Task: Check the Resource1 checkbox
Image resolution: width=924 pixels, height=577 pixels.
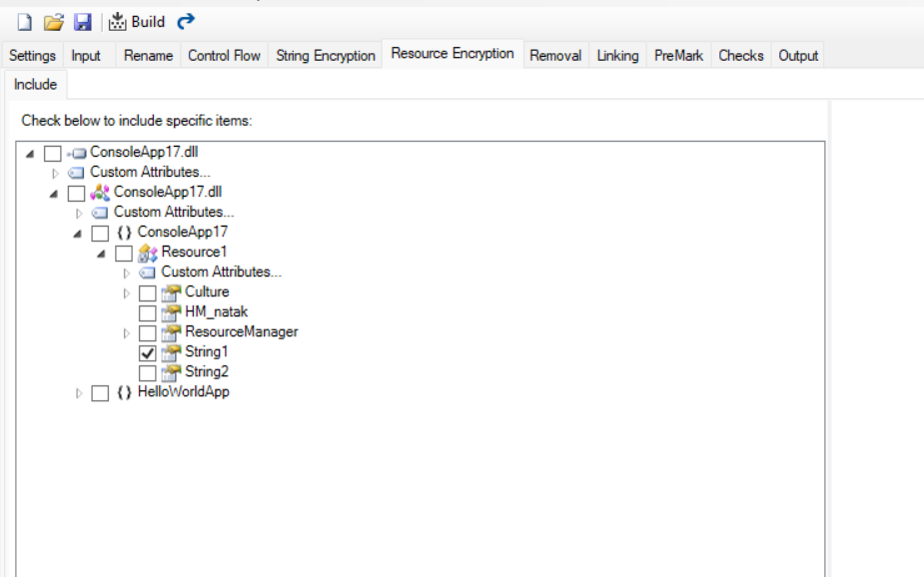Action: tap(124, 254)
